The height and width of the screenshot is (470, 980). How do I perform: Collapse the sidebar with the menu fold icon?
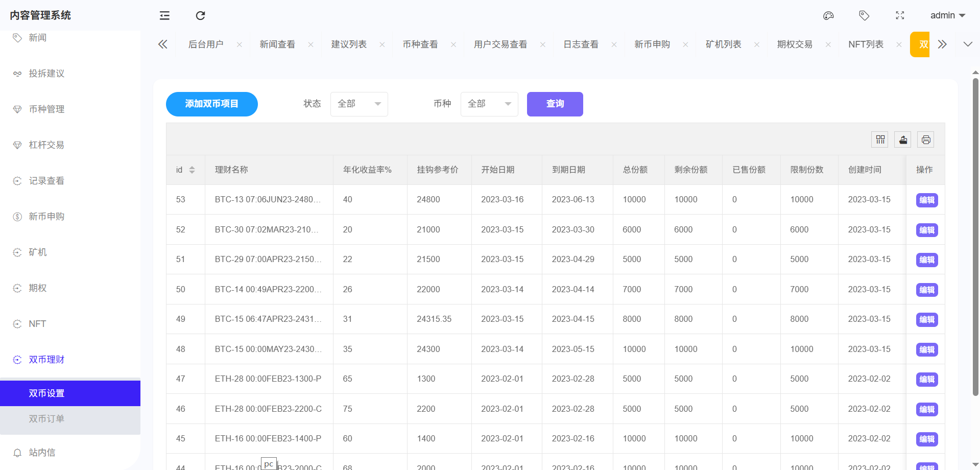164,15
